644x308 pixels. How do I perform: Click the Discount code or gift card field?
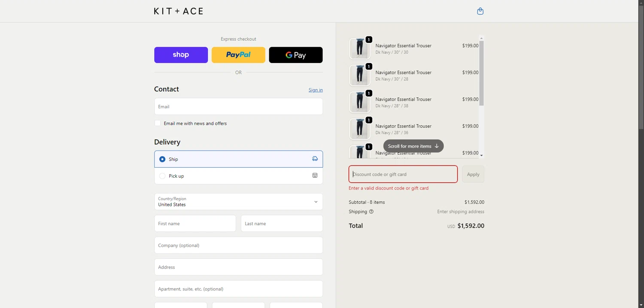pos(403,174)
